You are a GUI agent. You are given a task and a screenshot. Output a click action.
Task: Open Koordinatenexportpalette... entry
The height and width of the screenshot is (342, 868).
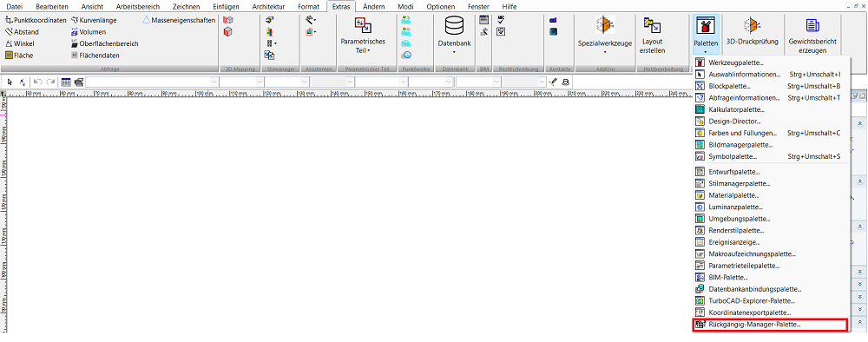[770, 312]
